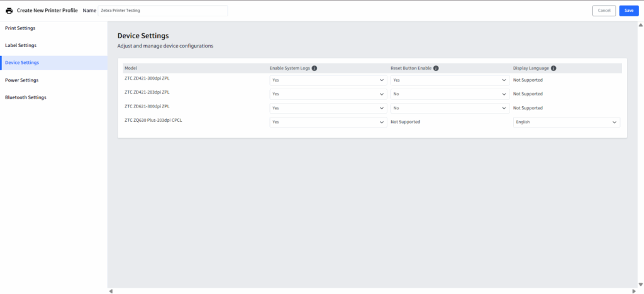
Task: Click info icon next to Reset Button Enable
Action: (x=436, y=68)
